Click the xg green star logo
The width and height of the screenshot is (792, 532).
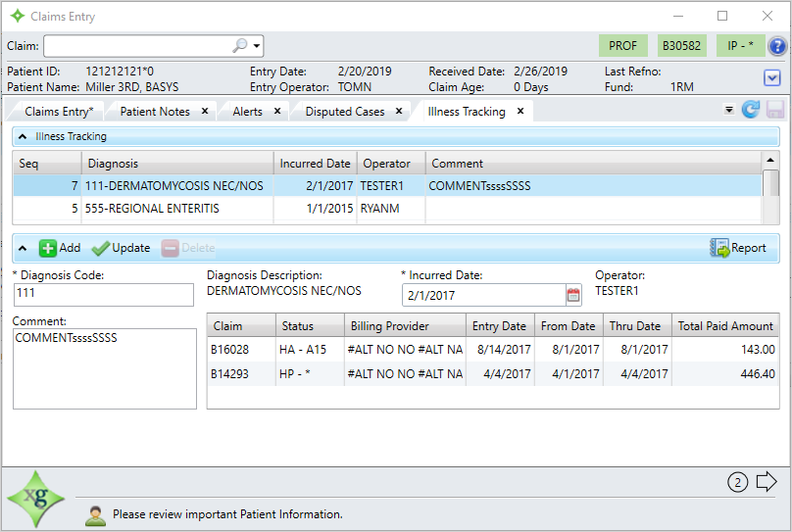coord(36,499)
